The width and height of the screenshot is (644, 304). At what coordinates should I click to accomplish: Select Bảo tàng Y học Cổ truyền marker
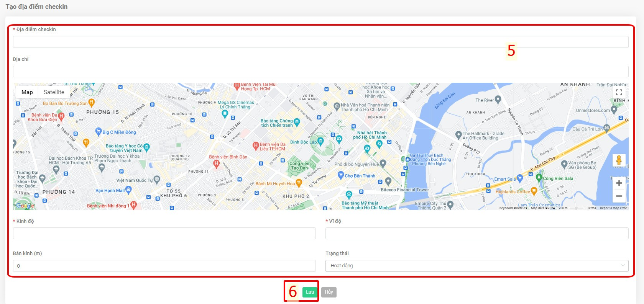(x=146, y=147)
